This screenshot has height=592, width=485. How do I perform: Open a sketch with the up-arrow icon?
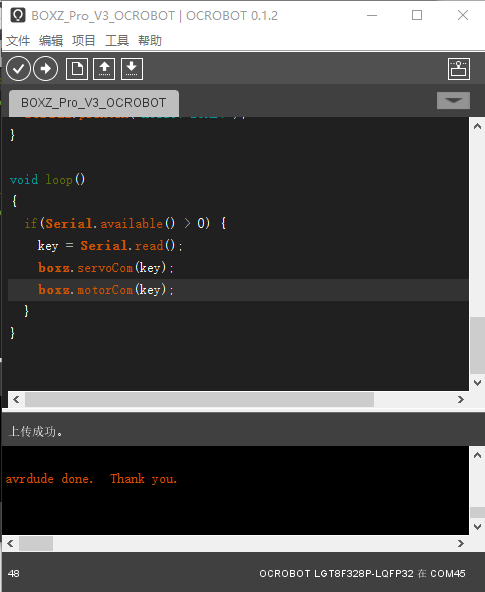[x=104, y=69]
